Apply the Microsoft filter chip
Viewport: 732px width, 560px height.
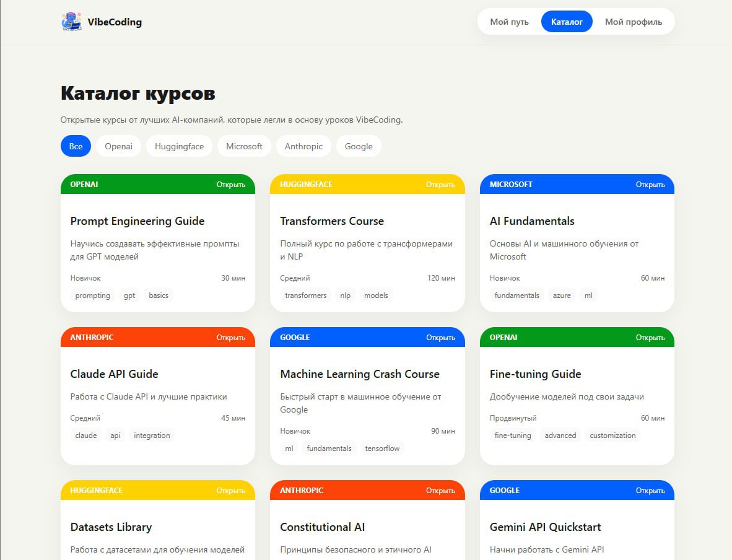(244, 146)
